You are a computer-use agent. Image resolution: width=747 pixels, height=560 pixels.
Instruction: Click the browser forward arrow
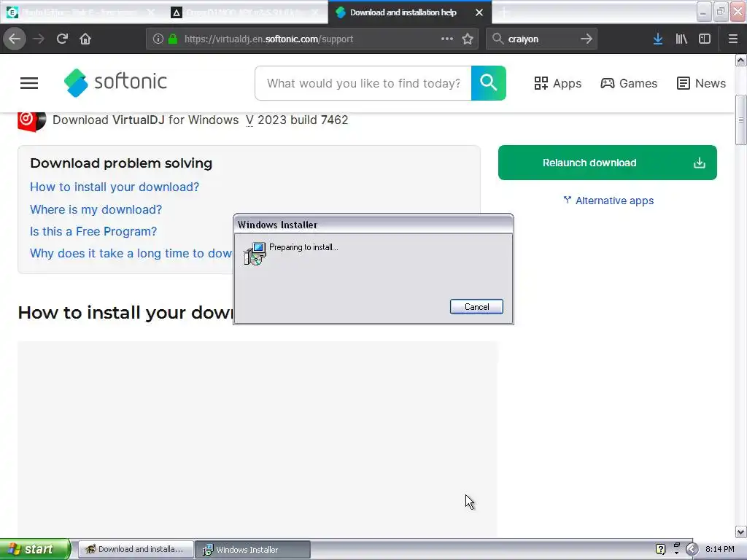[39, 39]
